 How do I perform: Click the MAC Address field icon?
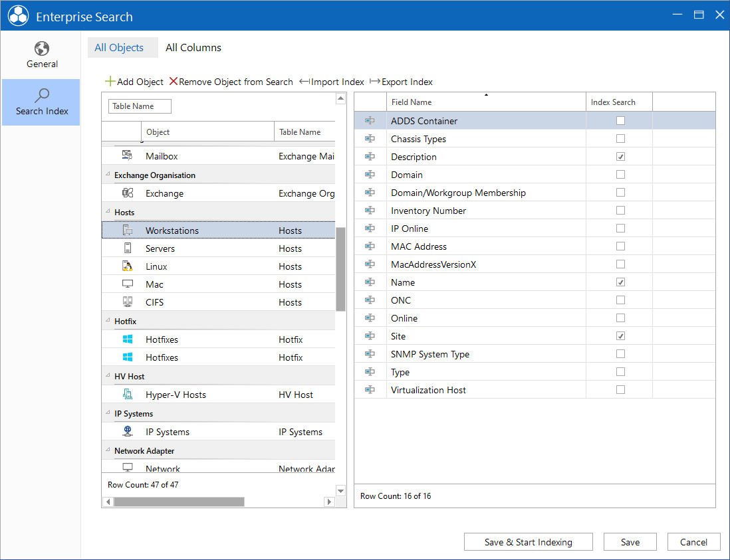click(370, 246)
